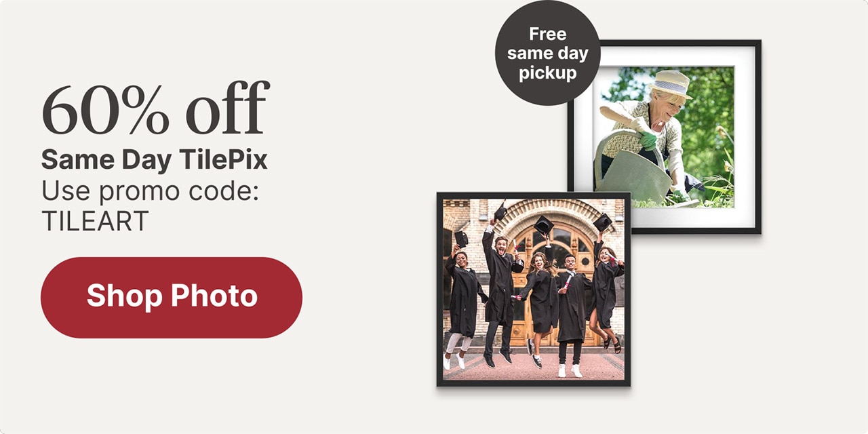The width and height of the screenshot is (868, 434).
Task: Select the Same Day TilePix bold text
Action: click(x=155, y=161)
